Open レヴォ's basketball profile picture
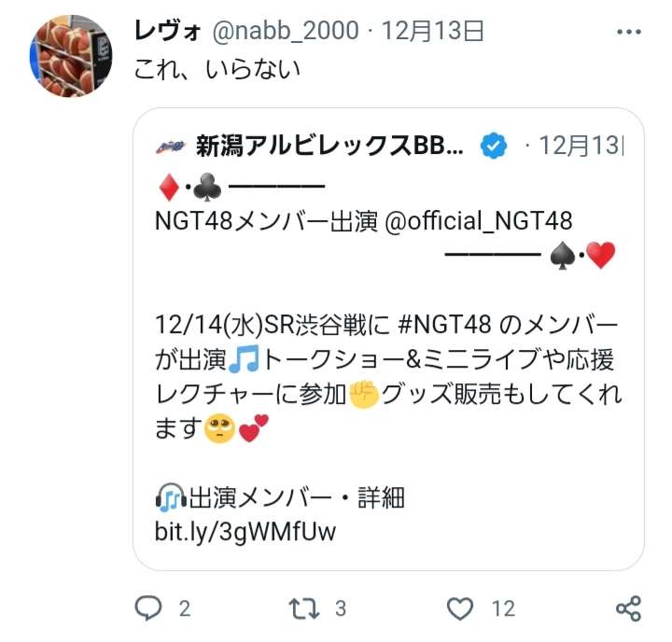The height and width of the screenshot is (642, 672). click(x=71, y=56)
